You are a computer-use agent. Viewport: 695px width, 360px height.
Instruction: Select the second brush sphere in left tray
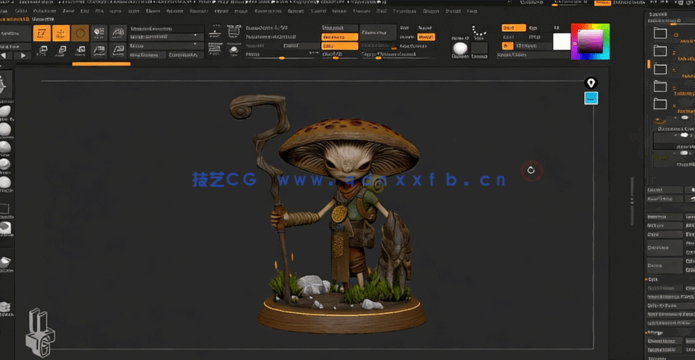5,129
